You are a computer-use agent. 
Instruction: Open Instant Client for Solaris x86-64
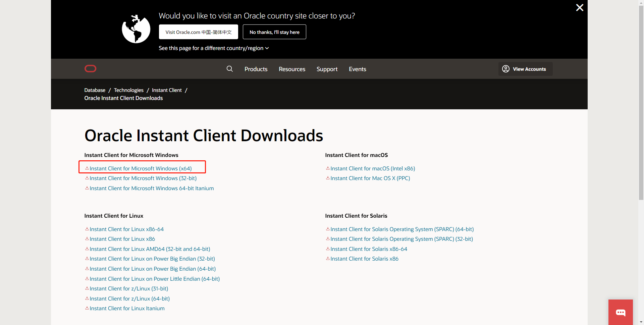coord(369,249)
